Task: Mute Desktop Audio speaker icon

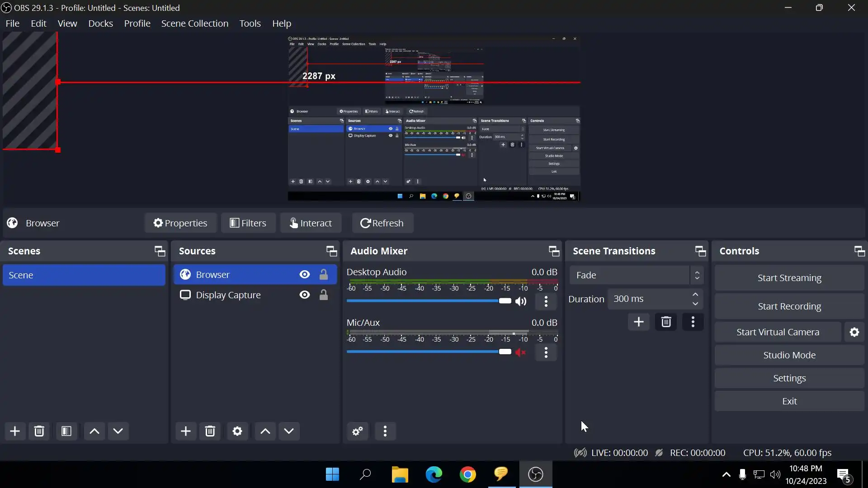Action: tap(521, 301)
